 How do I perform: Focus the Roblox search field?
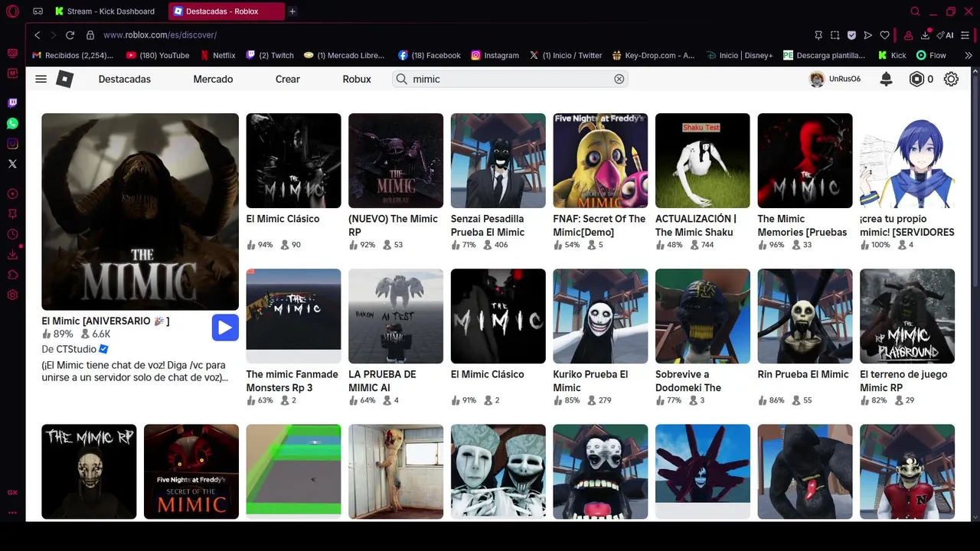pos(509,79)
